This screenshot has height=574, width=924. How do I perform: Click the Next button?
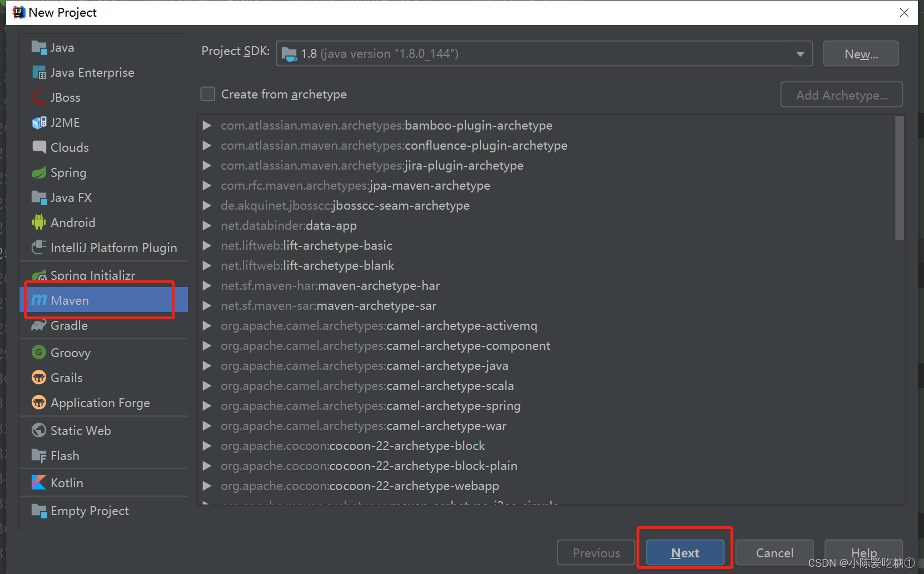[x=685, y=553]
